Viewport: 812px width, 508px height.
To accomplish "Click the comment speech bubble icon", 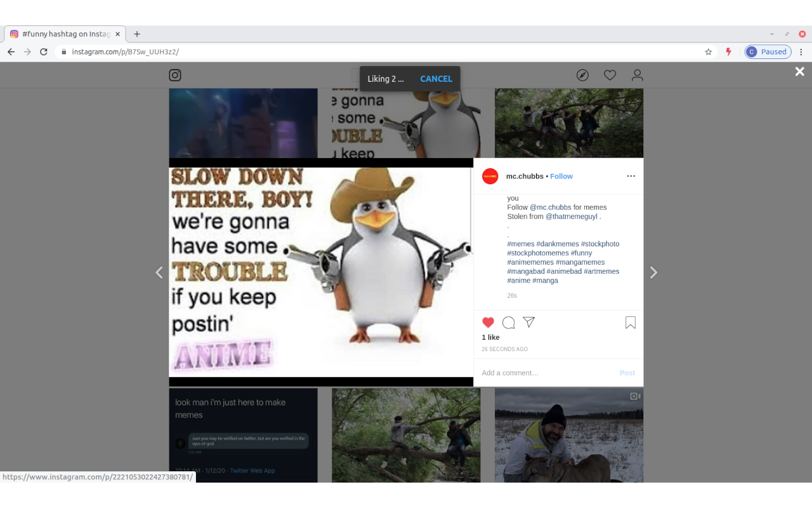I will (508, 323).
